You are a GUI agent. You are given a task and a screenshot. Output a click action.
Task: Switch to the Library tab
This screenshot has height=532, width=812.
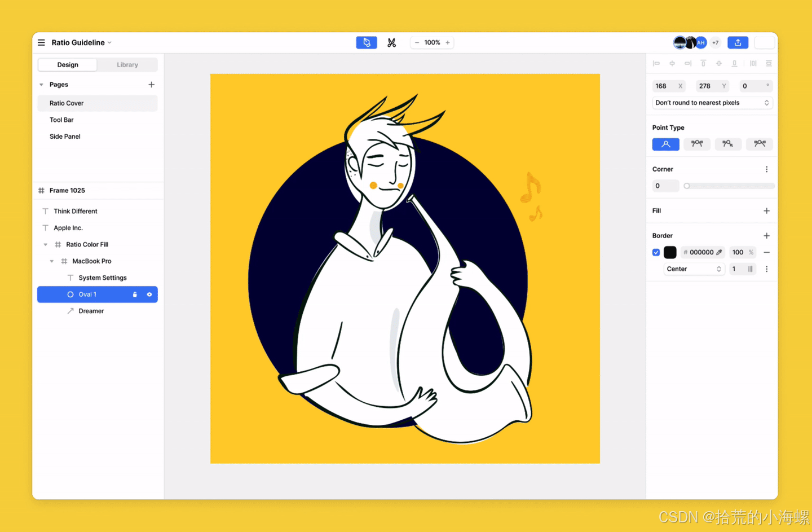[x=127, y=65]
